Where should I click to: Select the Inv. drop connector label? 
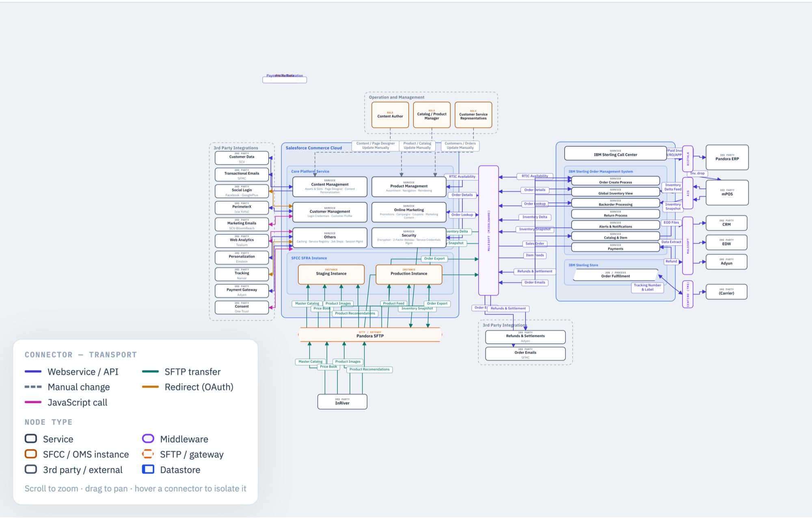click(698, 174)
